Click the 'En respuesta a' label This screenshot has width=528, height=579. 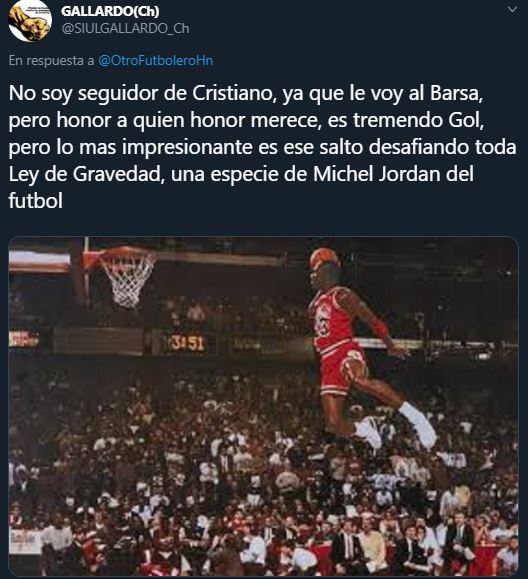click(x=51, y=61)
